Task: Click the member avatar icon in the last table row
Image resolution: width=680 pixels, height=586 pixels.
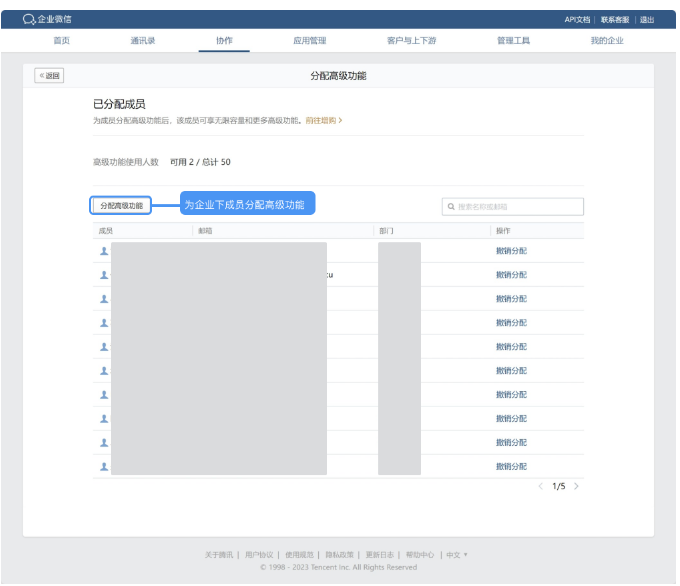Action: pyautogui.click(x=103, y=467)
